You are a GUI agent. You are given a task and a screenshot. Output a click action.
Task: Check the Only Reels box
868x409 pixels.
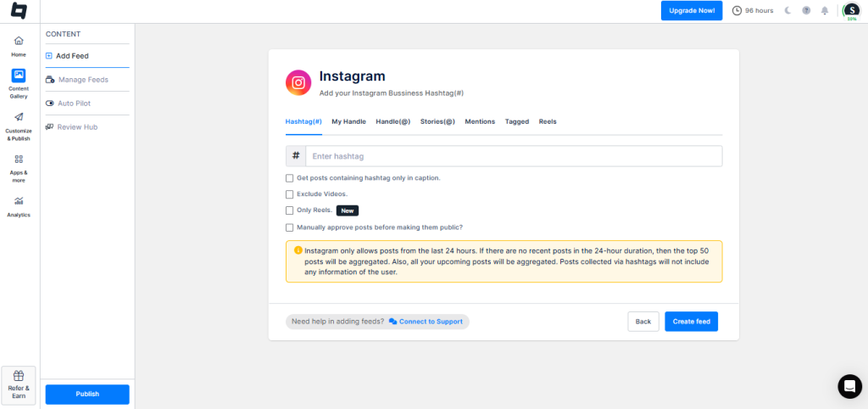pyautogui.click(x=290, y=210)
